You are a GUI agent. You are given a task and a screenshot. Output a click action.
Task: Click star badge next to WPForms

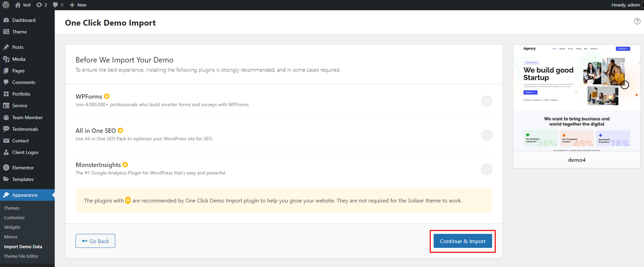point(107,96)
